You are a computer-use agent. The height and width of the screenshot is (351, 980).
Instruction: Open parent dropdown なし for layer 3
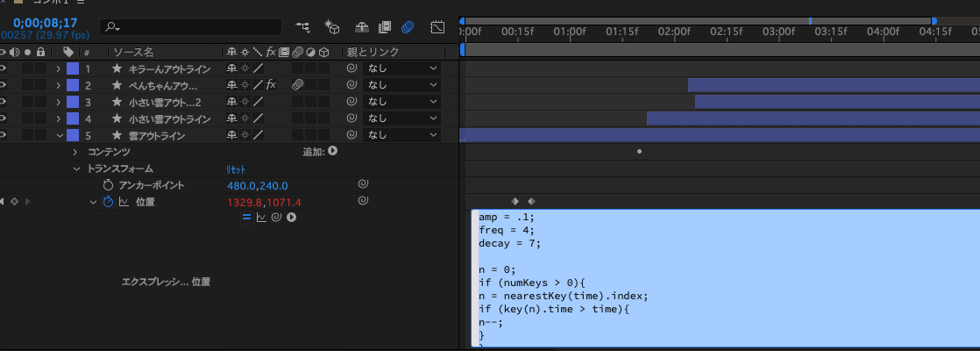point(401,101)
